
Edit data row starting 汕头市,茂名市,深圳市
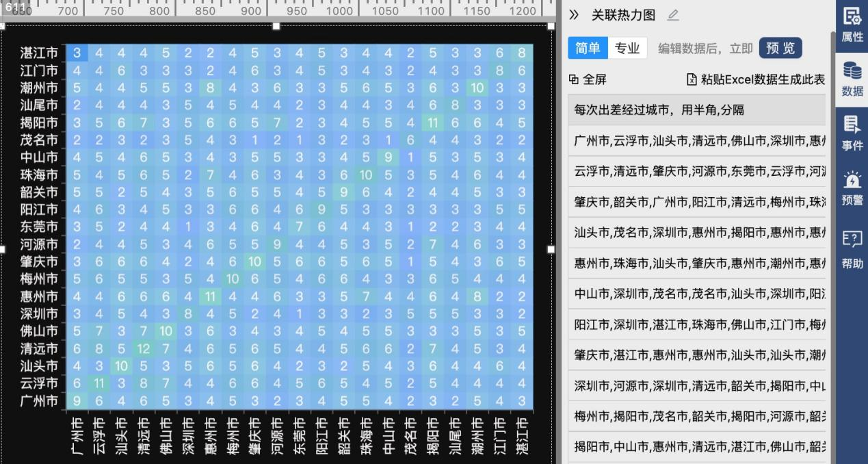[x=696, y=233]
